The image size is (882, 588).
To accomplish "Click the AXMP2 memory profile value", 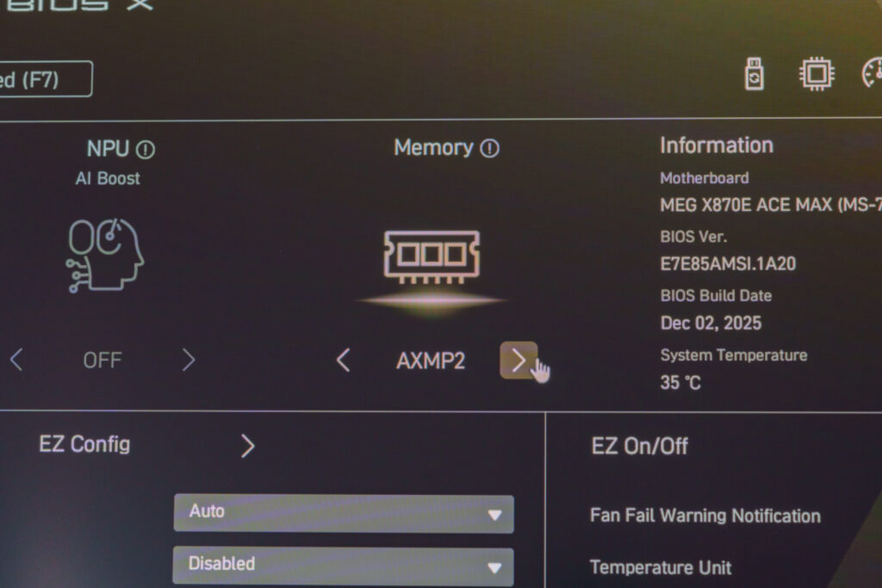I will [x=431, y=361].
